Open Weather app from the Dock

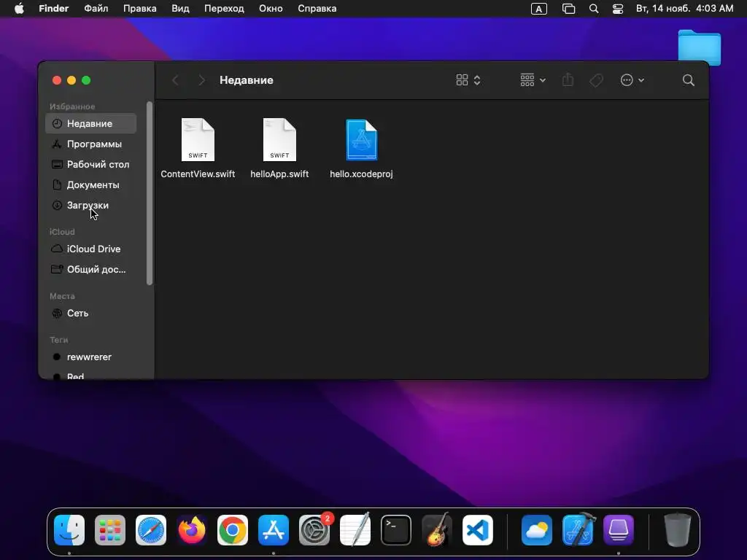(537, 530)
